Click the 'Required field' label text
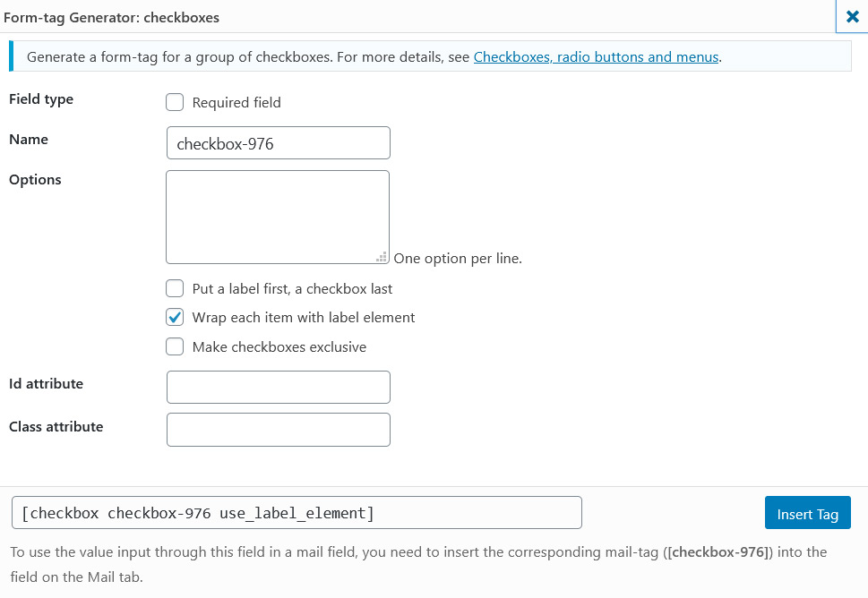 236,103
